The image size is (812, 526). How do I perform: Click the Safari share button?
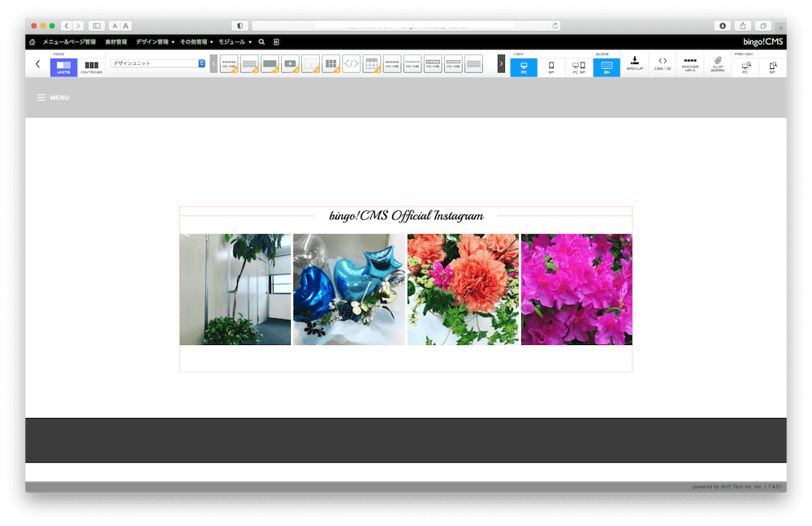[x=743, y=25]
